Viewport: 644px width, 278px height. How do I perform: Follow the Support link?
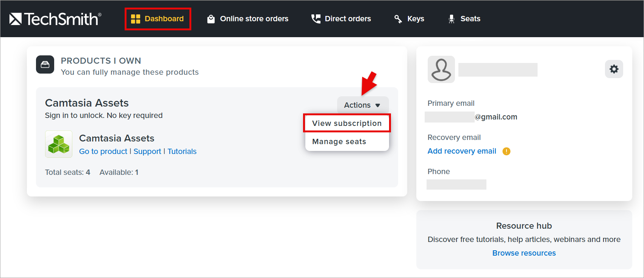(147, 151)
